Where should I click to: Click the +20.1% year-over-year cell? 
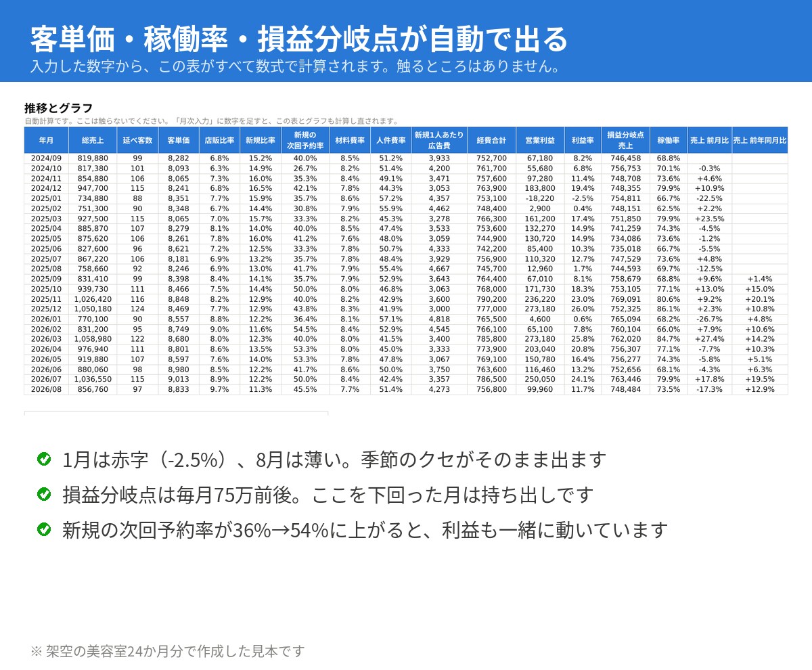click(760, 299)
